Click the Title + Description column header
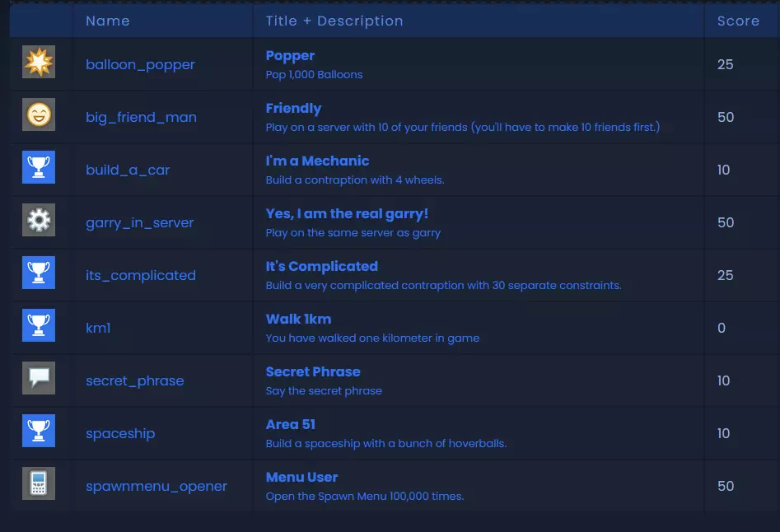This screenshot has width=780, height=532. pyautogui.click(x=334, y=21)
